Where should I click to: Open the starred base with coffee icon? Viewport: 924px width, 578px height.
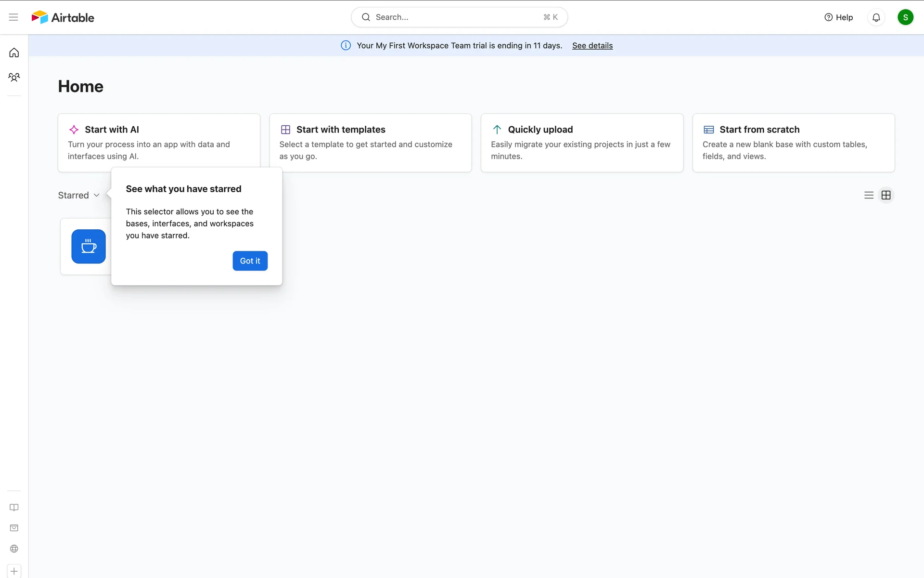[x=89, y=247]
